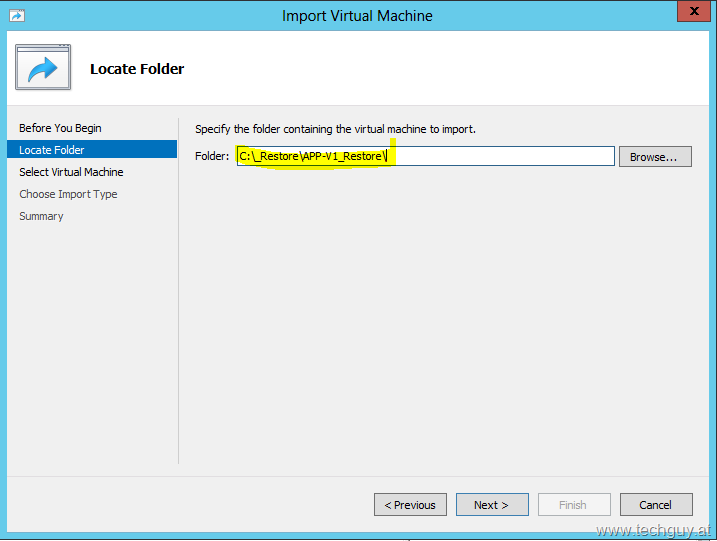
Task: Proceed with the Next button
Action: [492, 505]
